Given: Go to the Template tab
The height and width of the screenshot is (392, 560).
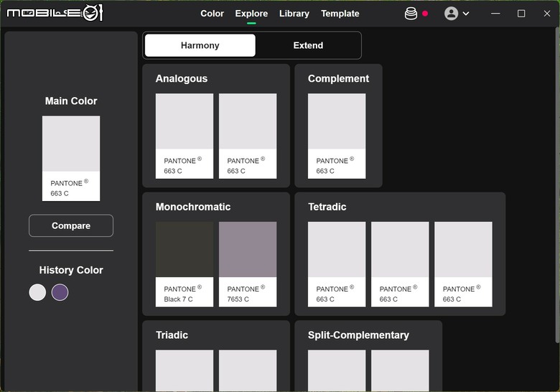Looking at the screenshot, I should click(340, 14).
